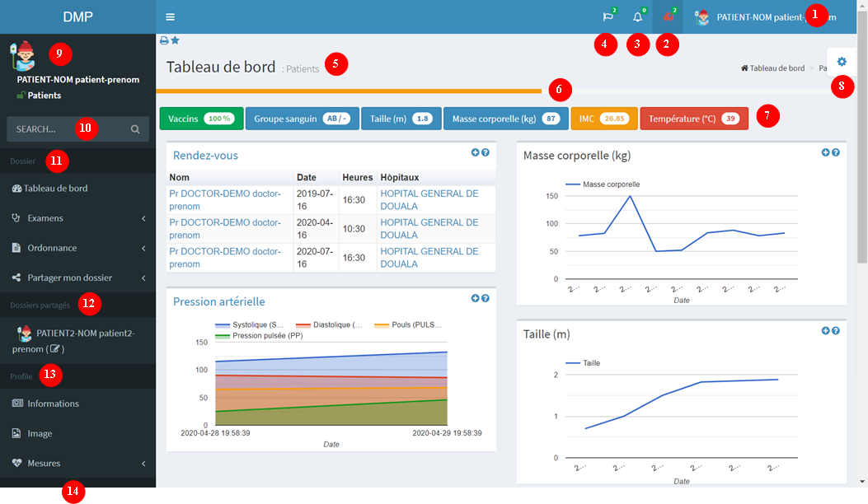
Task: Open Informations in the Profile section
Action: pyautogui.click(x=77, y=404)
